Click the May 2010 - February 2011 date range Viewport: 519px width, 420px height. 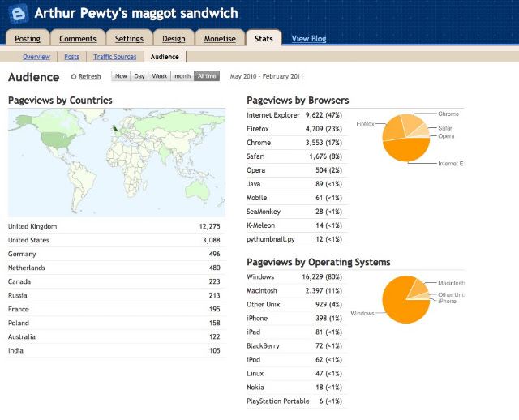click(267, 76)
